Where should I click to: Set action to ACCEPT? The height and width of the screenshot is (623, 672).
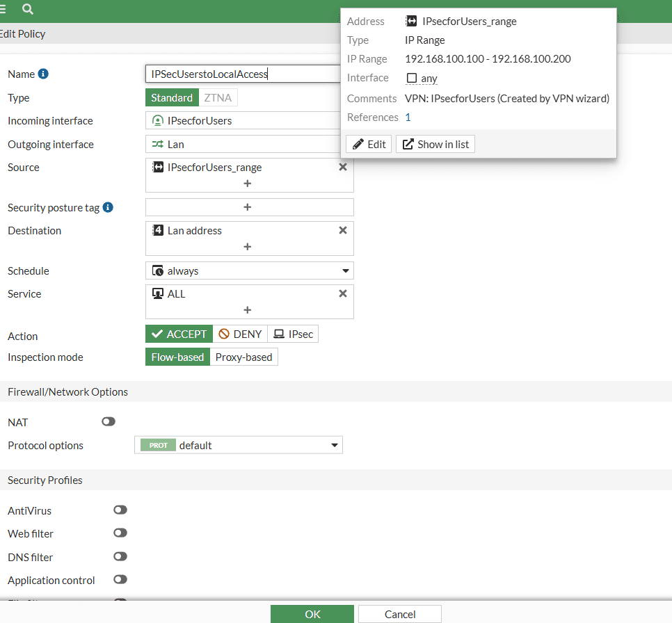(x=179, y=334)
